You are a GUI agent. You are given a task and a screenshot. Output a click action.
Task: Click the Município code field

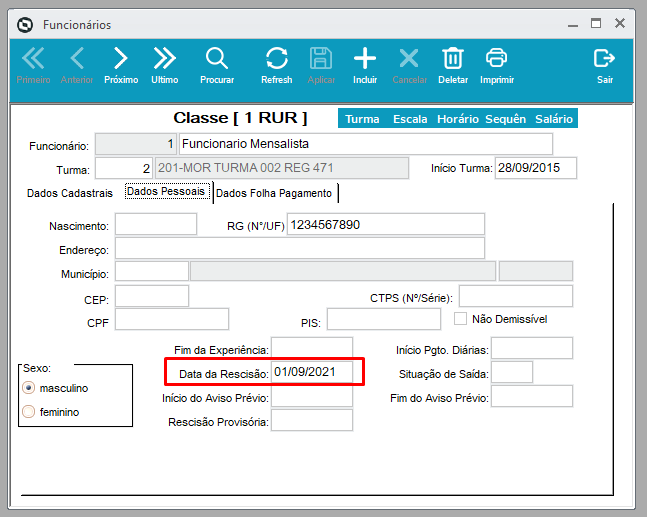coord(152,271)
